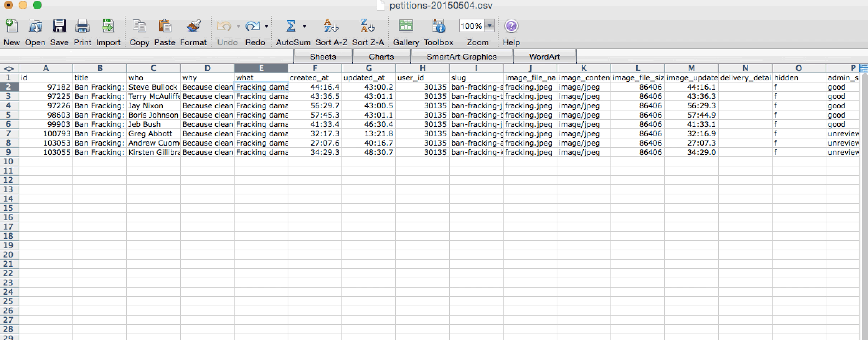Select cell with time 48:30.7
The width and height of the screenshot is (868, 340).
pos(369,152)
